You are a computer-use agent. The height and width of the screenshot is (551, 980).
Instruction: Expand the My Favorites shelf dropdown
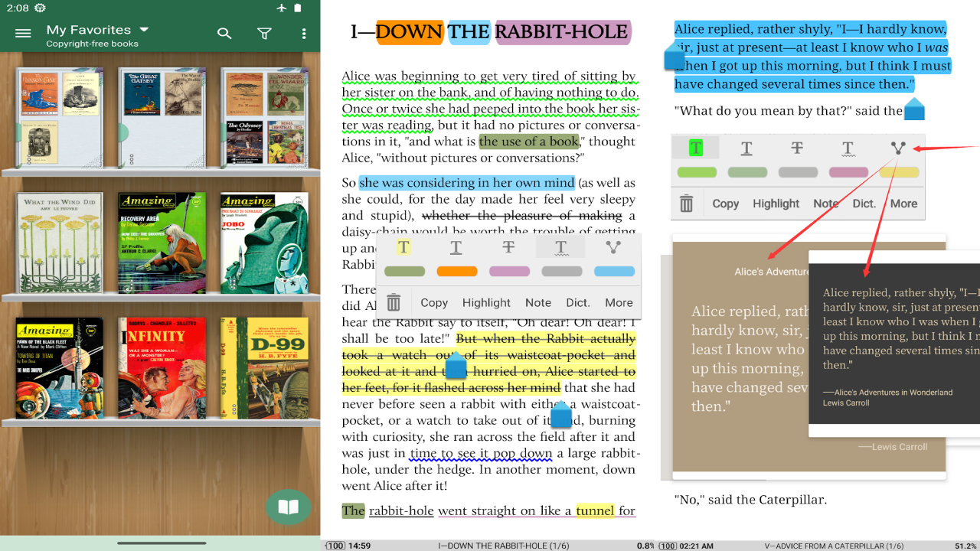(143, 30)
